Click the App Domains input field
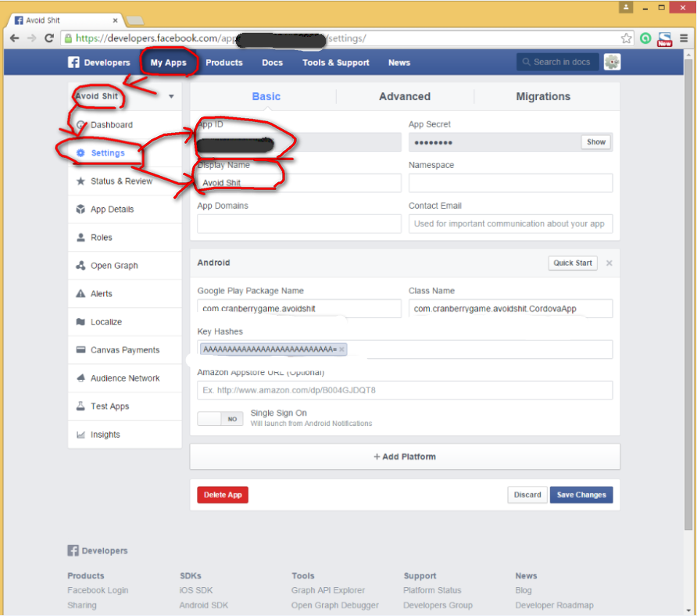The image size is (697, 616). click(x=299, y=224)
